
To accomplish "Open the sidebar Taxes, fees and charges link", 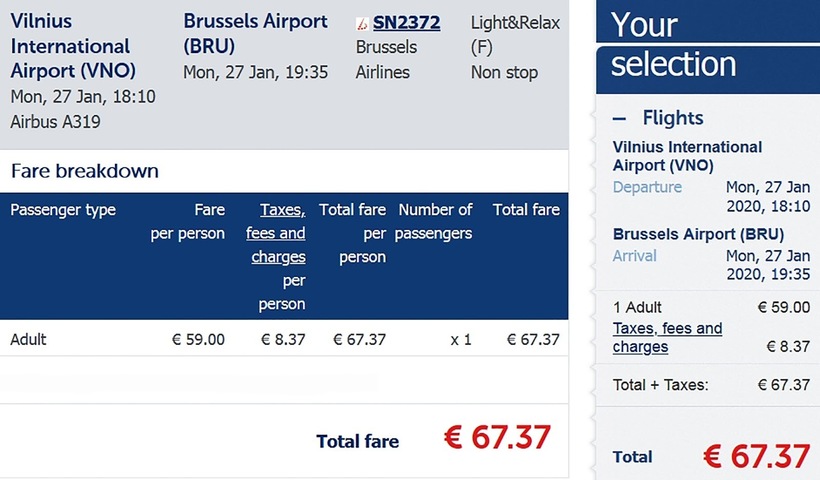I will pos(667,337).
